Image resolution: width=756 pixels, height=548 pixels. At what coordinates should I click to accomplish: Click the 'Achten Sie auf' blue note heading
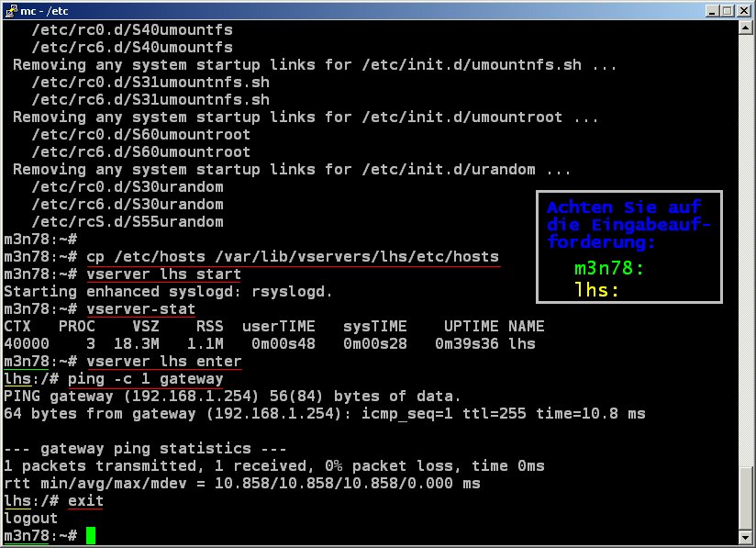624,207
